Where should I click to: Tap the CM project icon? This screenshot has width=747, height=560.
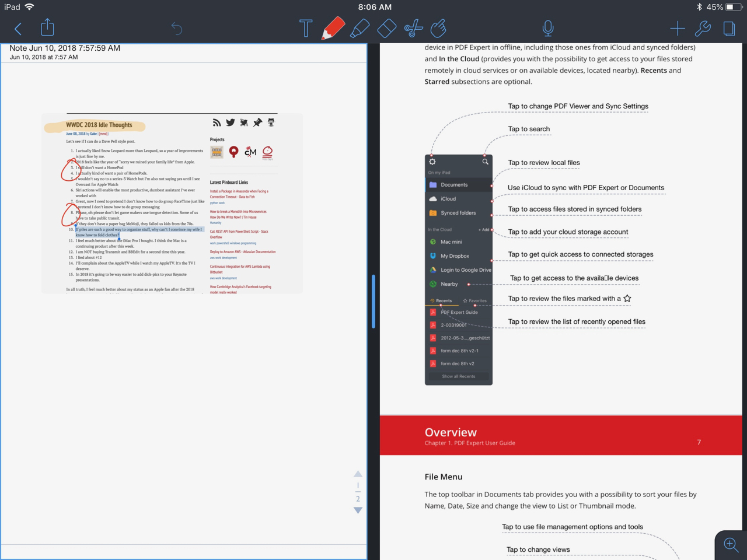[250, 152]
